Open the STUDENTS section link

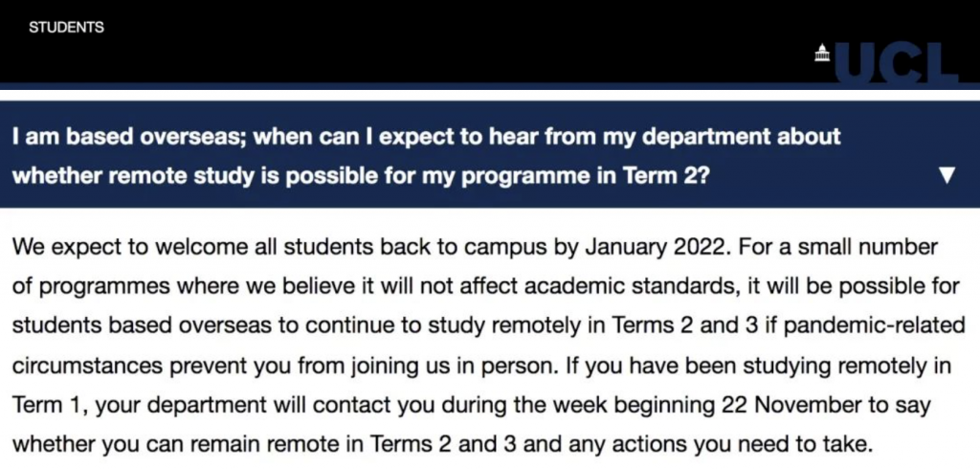tap(66, 28)
